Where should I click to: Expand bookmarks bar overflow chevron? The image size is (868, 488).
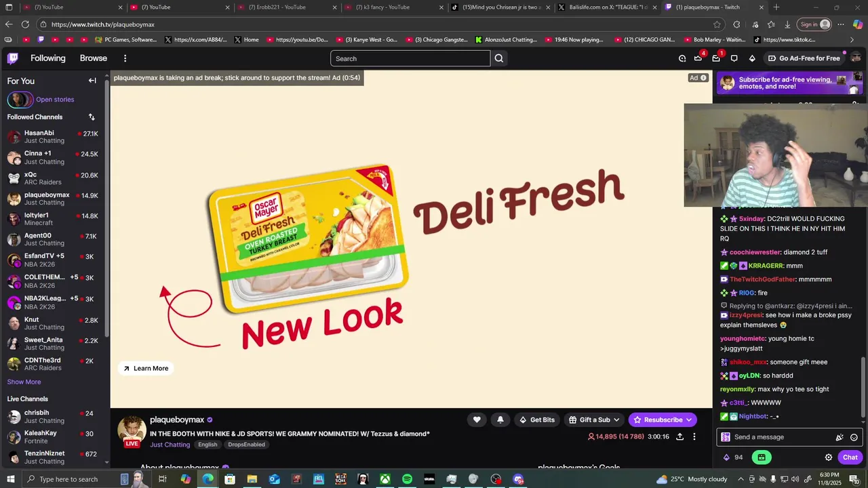click(852, 40)
